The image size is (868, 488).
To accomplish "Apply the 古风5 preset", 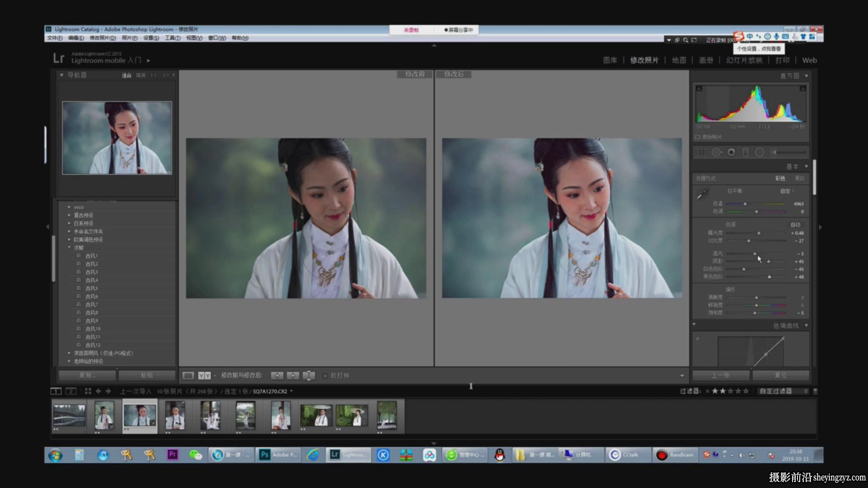I will coord(92,288).
